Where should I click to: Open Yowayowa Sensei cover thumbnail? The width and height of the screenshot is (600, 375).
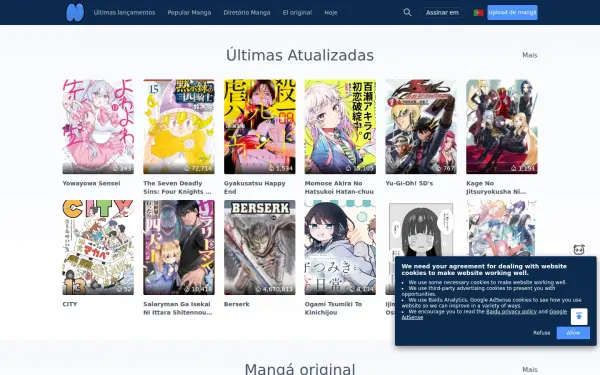(x=98, y=127)
